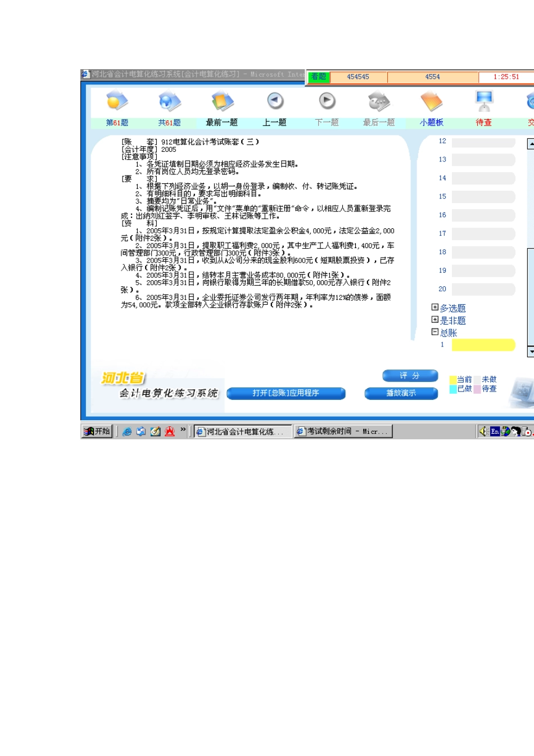Switch to 河北省会计电算化练 taskbar window

pos(243,431)
